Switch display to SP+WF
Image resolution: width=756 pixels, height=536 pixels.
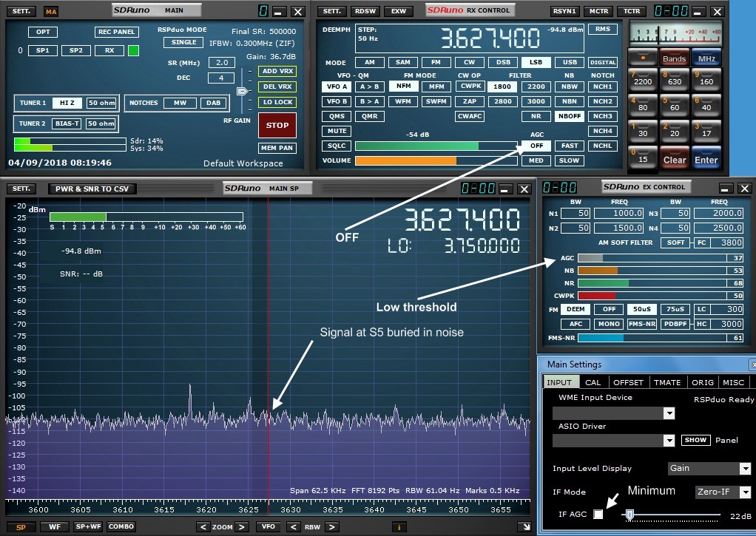(x=88, y=526)
